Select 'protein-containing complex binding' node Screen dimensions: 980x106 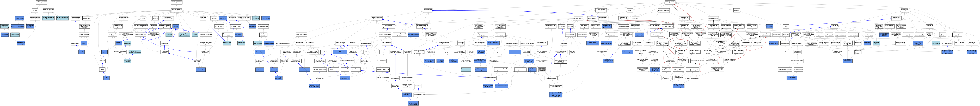(35, 18)
